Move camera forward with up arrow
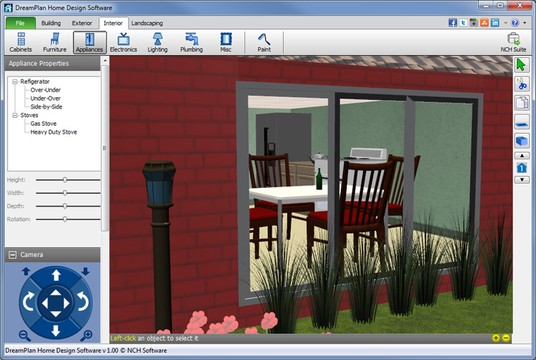The height and width of the screenshot is (360, 536). click(x=56, y=275)
